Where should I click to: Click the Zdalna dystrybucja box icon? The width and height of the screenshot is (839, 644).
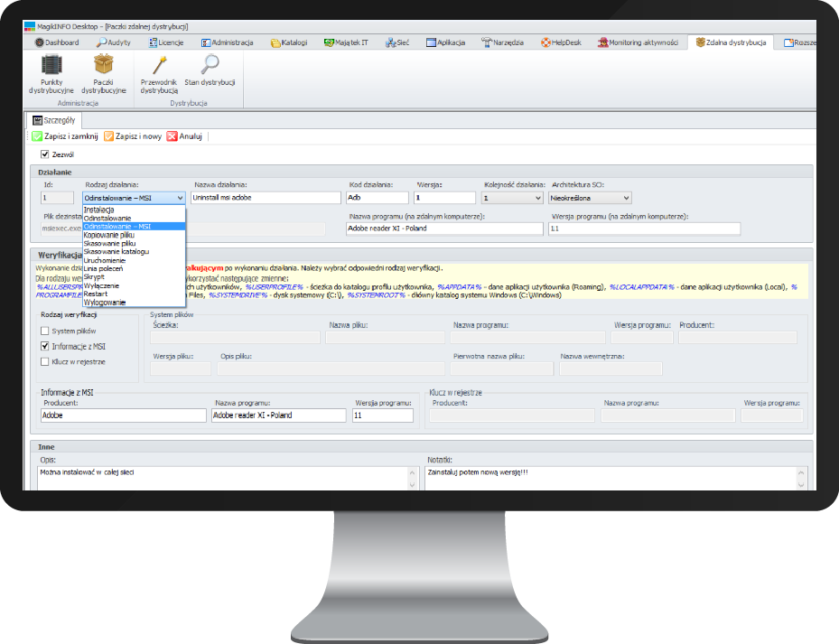(701, 42)
